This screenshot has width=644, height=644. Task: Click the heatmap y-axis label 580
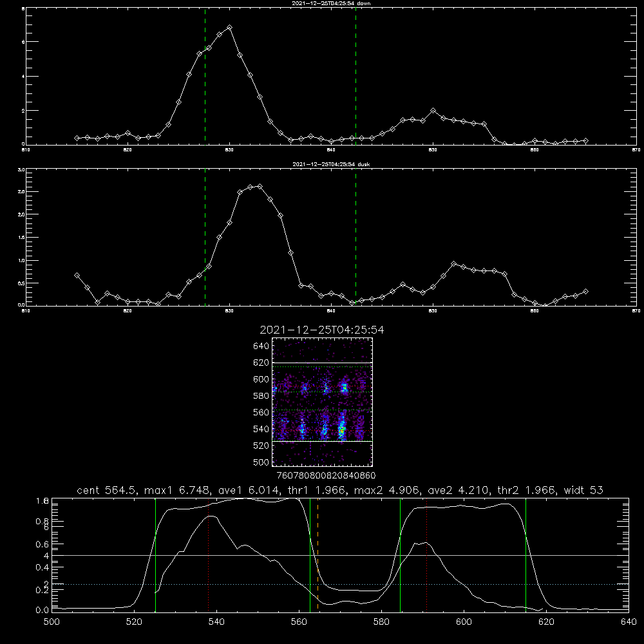pos(261,396)
